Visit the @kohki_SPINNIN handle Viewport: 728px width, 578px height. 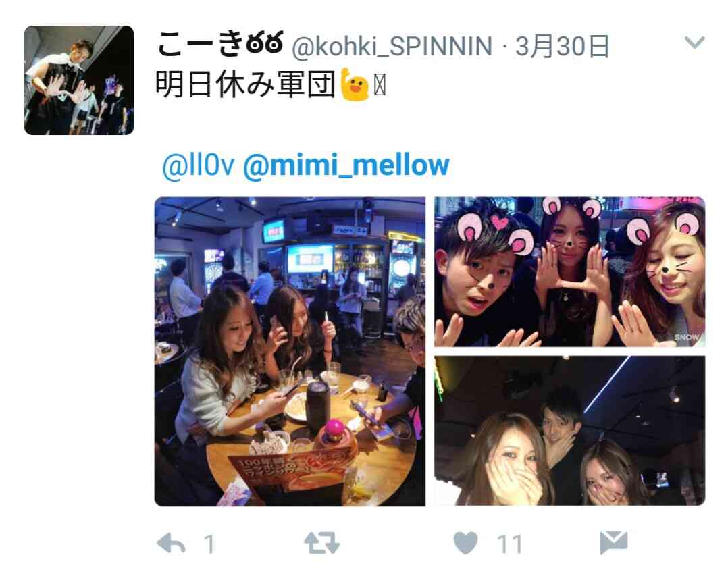pos(392,47)
